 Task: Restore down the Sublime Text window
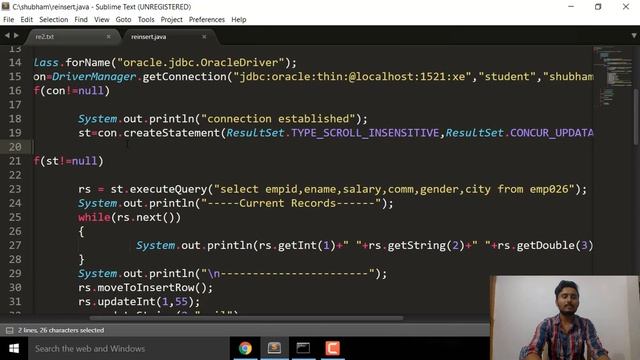[x=598, y=7]
